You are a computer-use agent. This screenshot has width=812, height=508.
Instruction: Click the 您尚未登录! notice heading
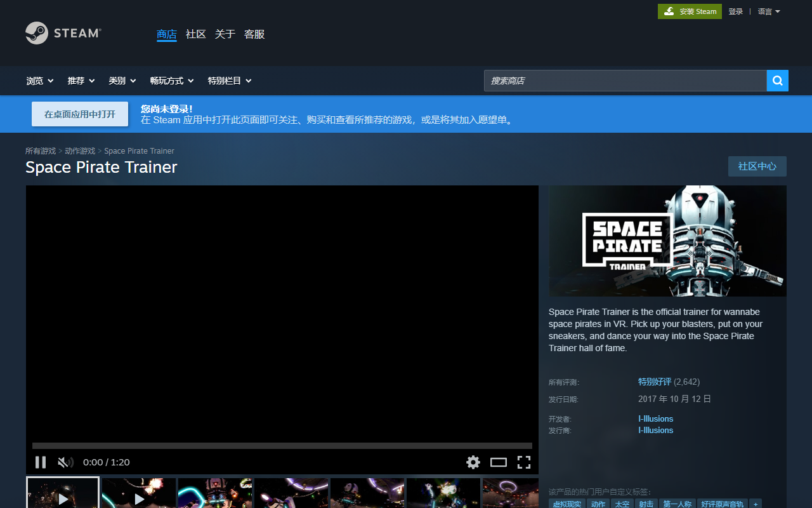click(x=167, y=109)
